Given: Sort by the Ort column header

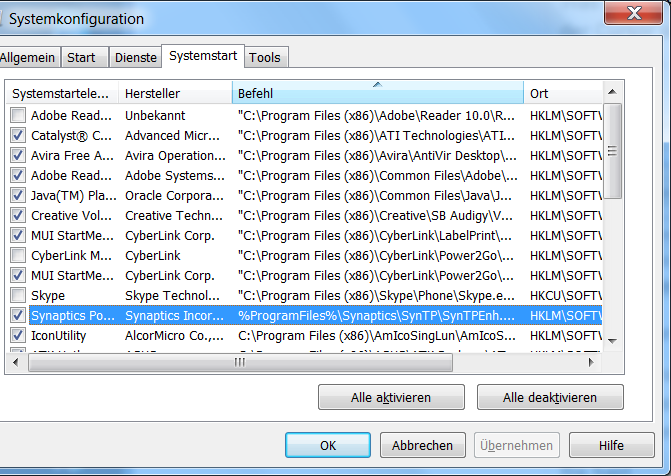Looking at the screenshot, I should pos(560,93).
